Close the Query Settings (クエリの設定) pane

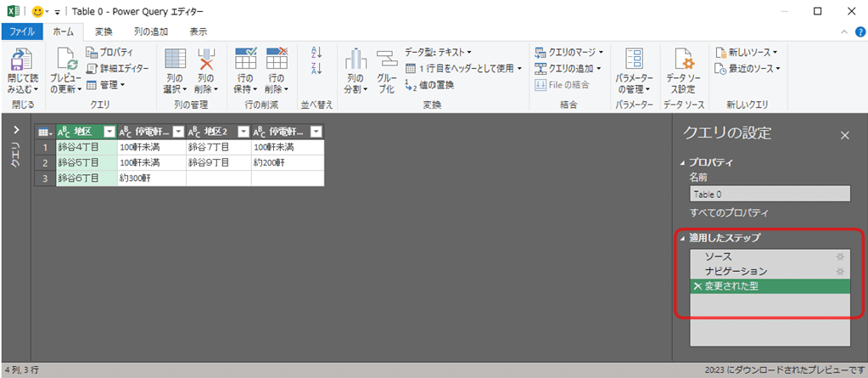[845, 135]
